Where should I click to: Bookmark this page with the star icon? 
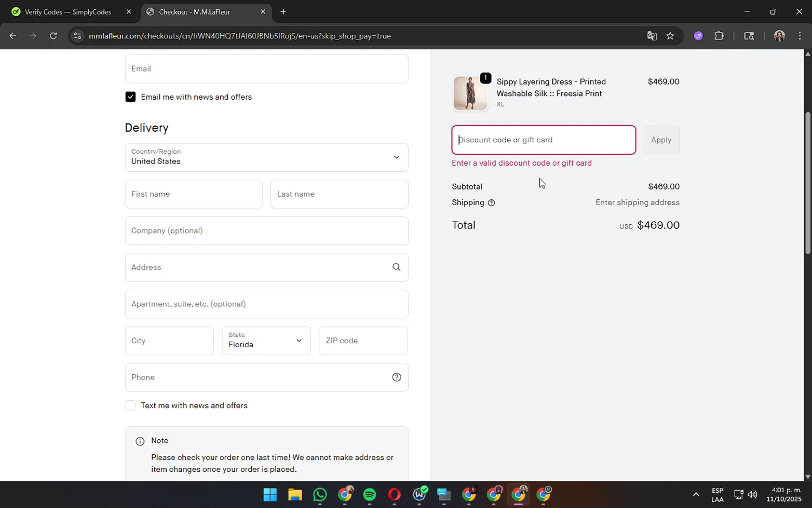(670, 36)
